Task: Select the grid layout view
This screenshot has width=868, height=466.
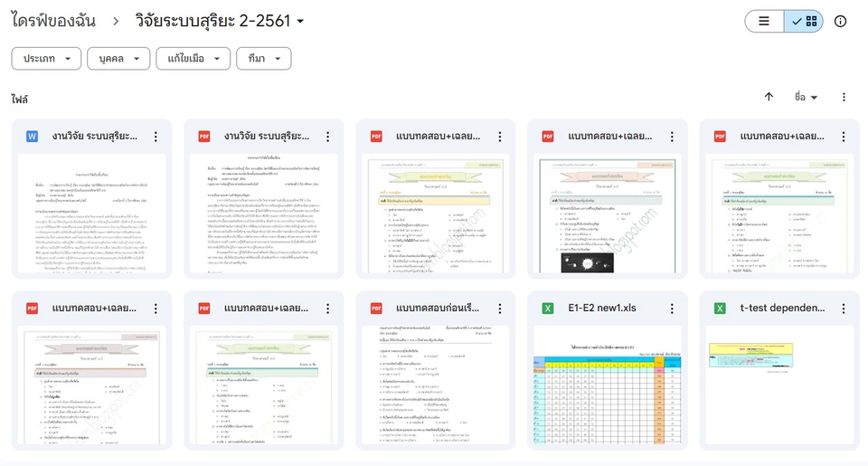Action: [x=804, y=22]
